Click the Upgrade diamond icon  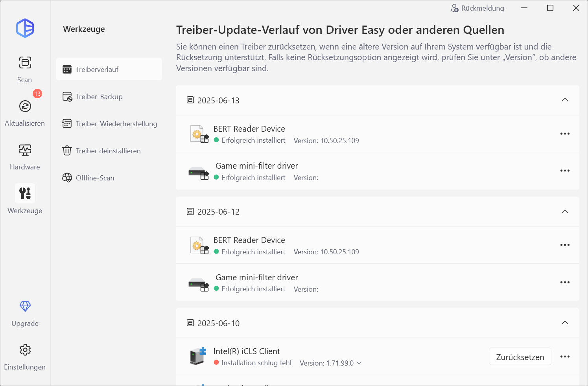click(25, 306)
